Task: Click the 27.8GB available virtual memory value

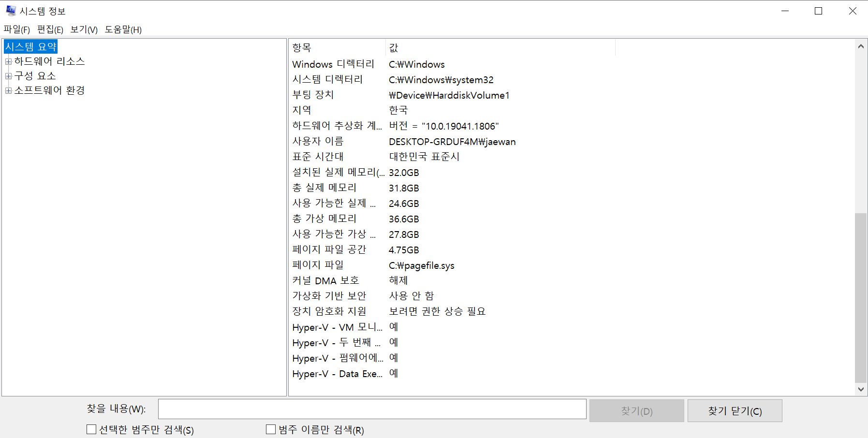Action: click(404, 234)
